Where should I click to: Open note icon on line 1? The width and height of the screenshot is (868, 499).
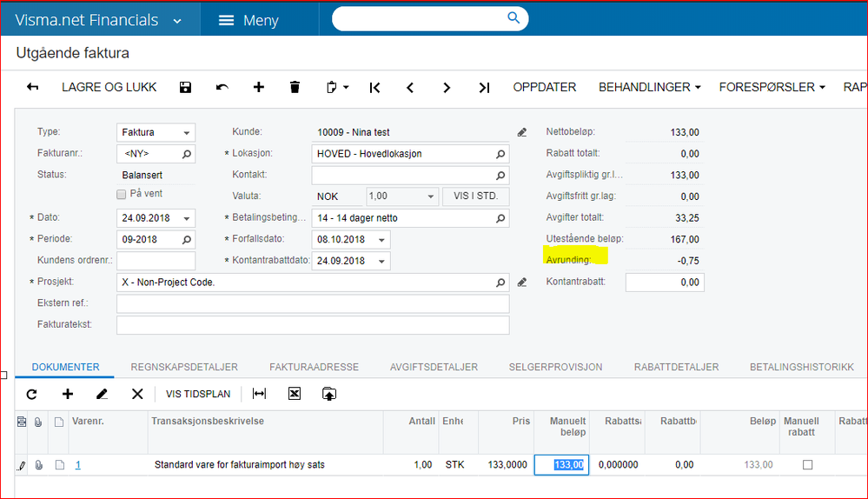59,465
